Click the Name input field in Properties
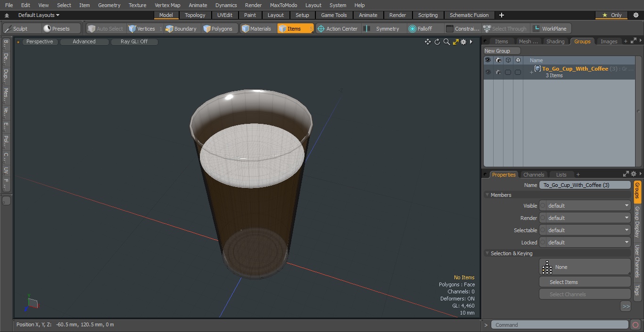Viewport: 644px width, 332px height. point(585,185)
